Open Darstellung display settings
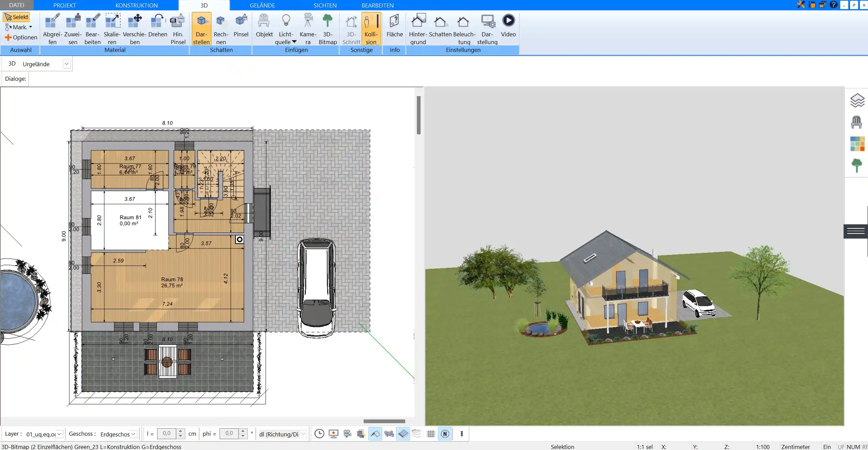 tap(487, 29)
